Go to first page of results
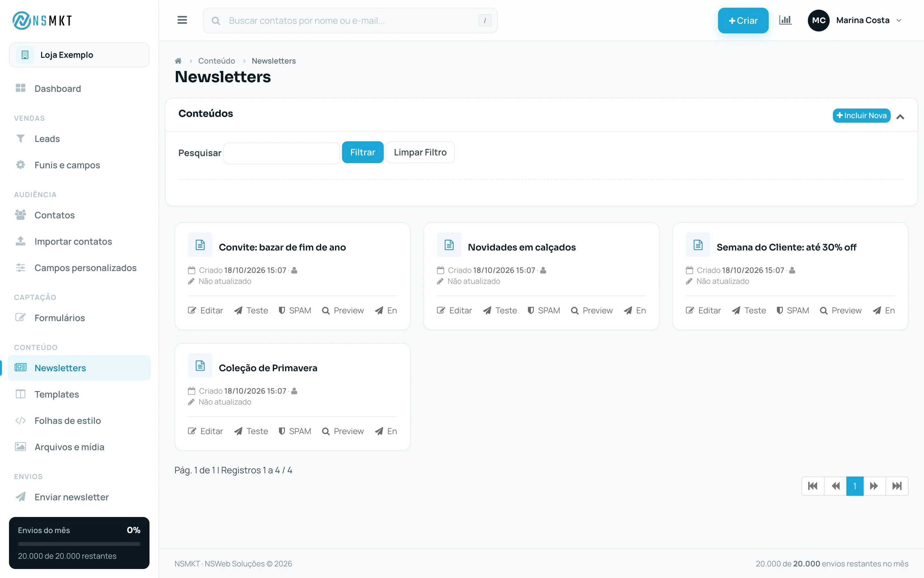 tap(812, 486)
